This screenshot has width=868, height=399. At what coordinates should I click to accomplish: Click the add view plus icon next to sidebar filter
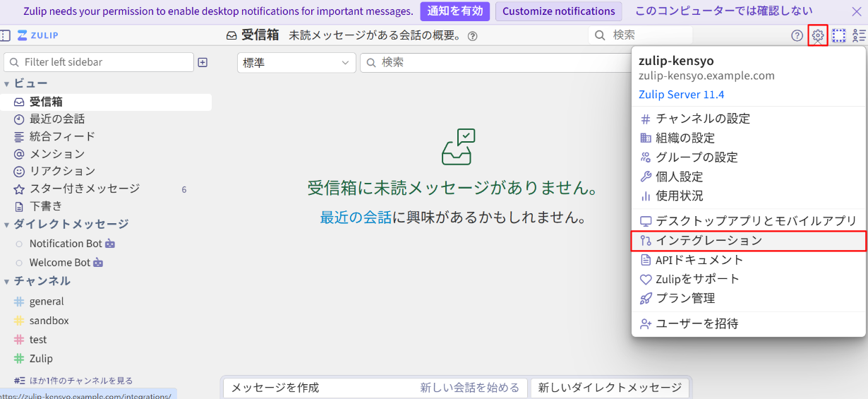pyautogui.click(x=203, y=62)
